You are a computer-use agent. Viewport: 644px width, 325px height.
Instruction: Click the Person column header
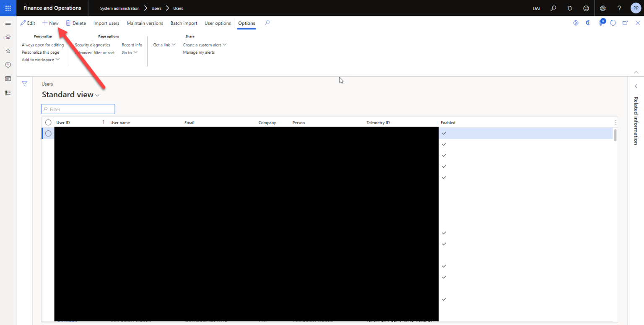tap(299, 122)
